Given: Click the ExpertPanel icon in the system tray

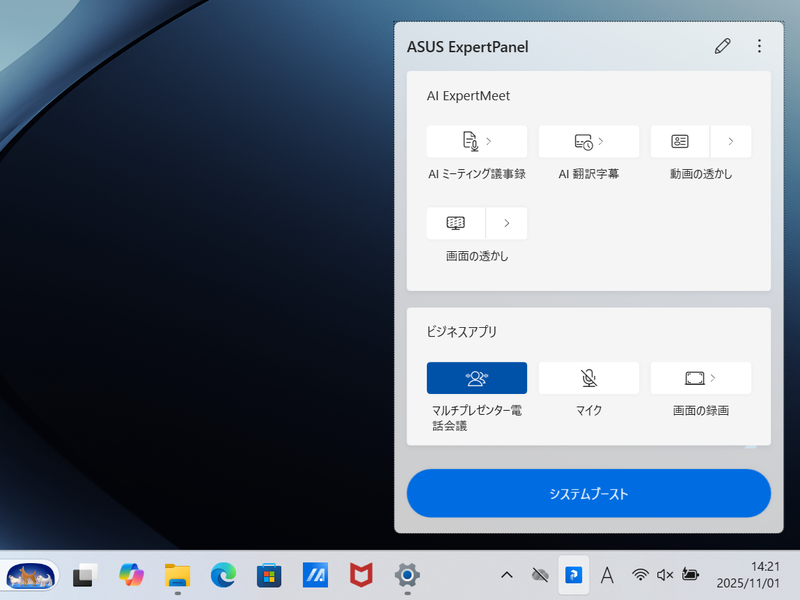Looking at the screenshot, I should [574, 576].
